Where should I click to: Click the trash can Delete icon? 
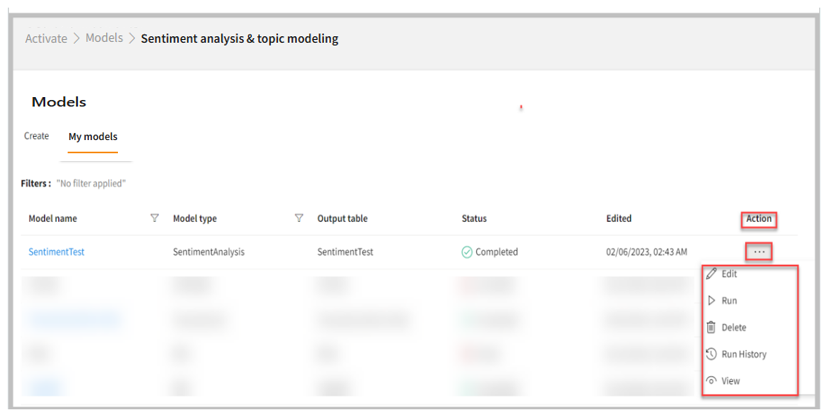point(711,328)
